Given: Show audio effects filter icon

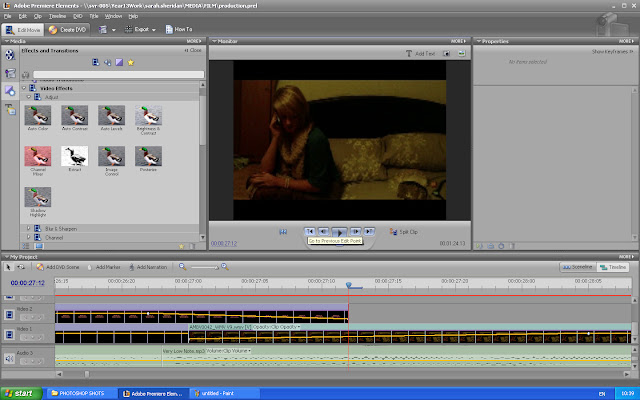Looking at the screenshot, I should (107, 62).
